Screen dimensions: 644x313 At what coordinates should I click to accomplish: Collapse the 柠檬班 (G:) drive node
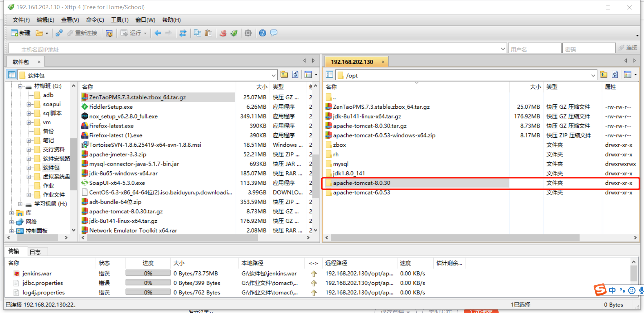click(x=20, y=86)
